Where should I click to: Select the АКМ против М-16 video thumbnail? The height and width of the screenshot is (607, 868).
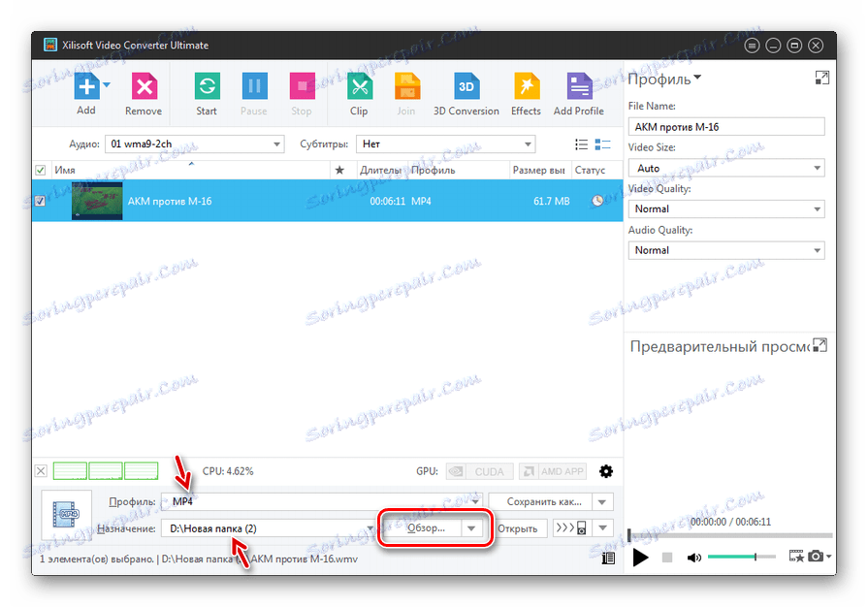(x=97, y=201)
